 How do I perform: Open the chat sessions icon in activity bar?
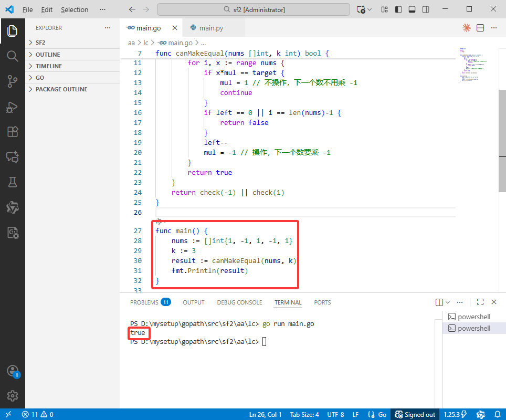coord(12,157)
